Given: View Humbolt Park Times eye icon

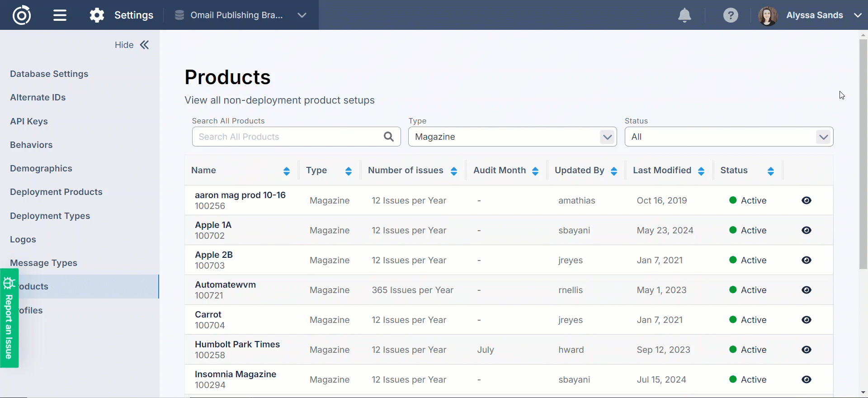Looking at the screenshot, I should (x=806, y=350).
